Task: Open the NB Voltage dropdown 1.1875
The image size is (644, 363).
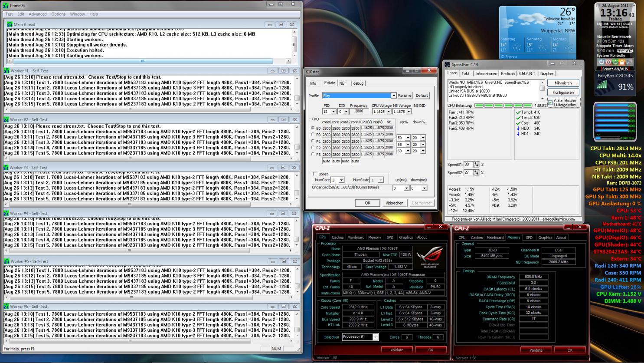Action: click(409, 112)
